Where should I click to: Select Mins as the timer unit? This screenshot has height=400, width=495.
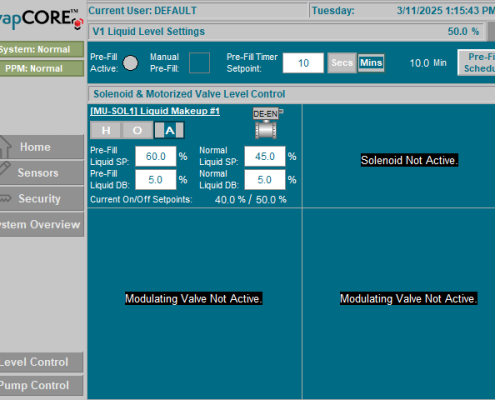(x=371, y=63)
